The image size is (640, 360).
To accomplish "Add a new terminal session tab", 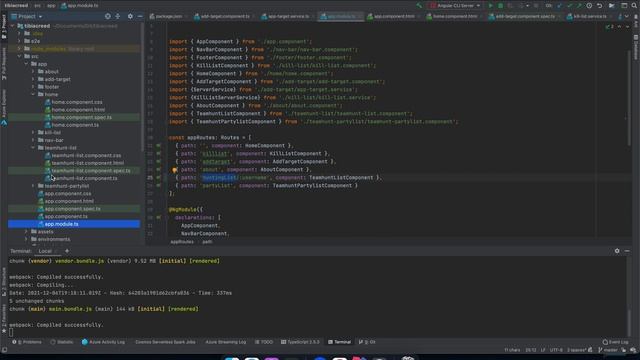I will (67, 251).
